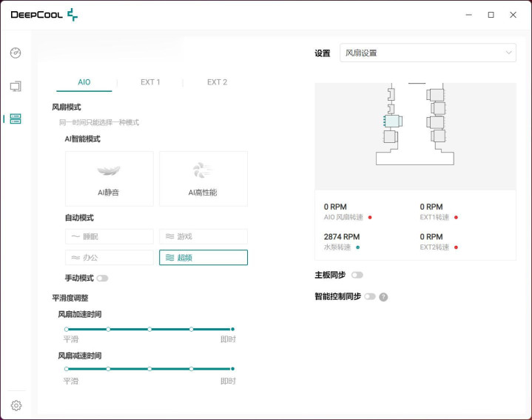Screen dimensions: 532x420
Task: Open the dashboard gauge icon in sidebar
Action: click(16, 53)
